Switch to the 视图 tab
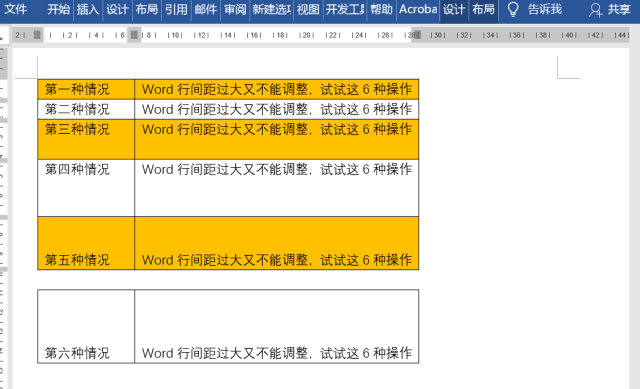640x389 pixels. (x=308, y=9)
